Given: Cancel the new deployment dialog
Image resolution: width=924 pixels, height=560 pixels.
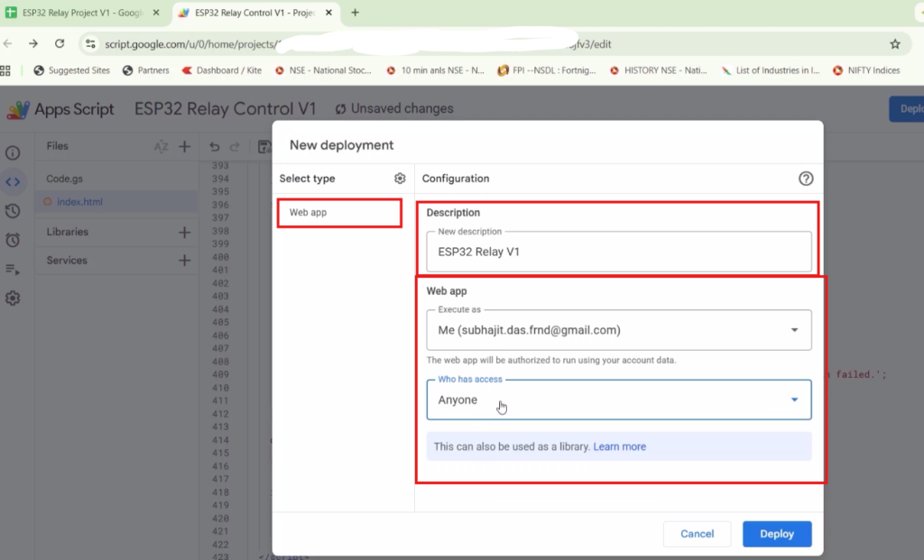Looking at the screenshot, I should (x=698, y=534).
